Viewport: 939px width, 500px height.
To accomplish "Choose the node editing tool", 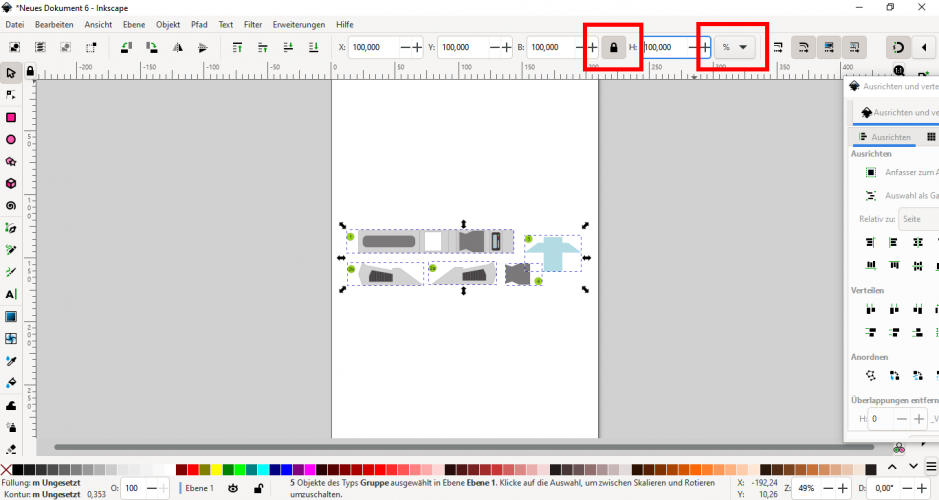I will pos(11,95).
